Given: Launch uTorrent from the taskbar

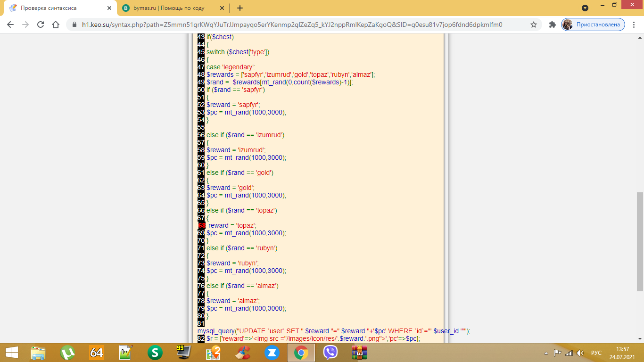Looking at the screenshot, I should 68,353.
